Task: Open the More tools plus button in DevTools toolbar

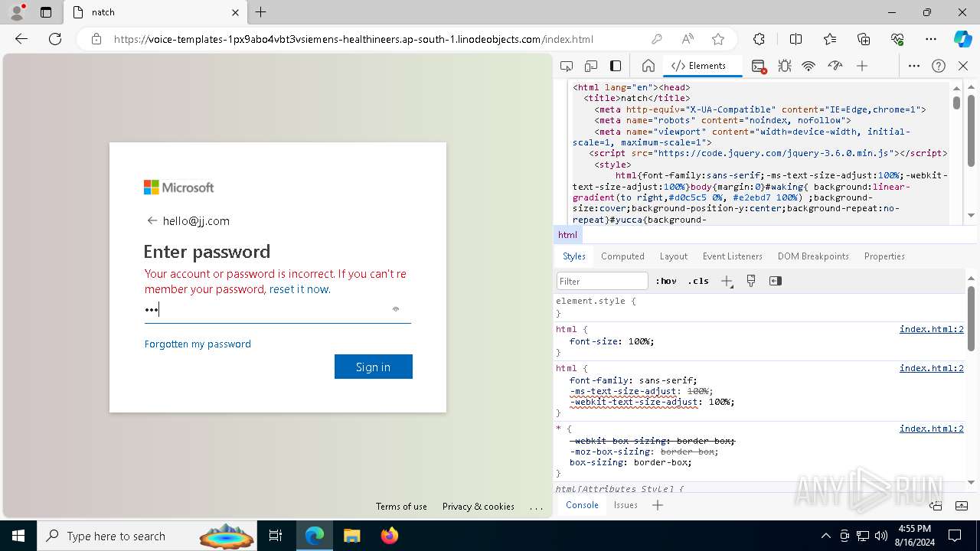Action: [862, 66]
